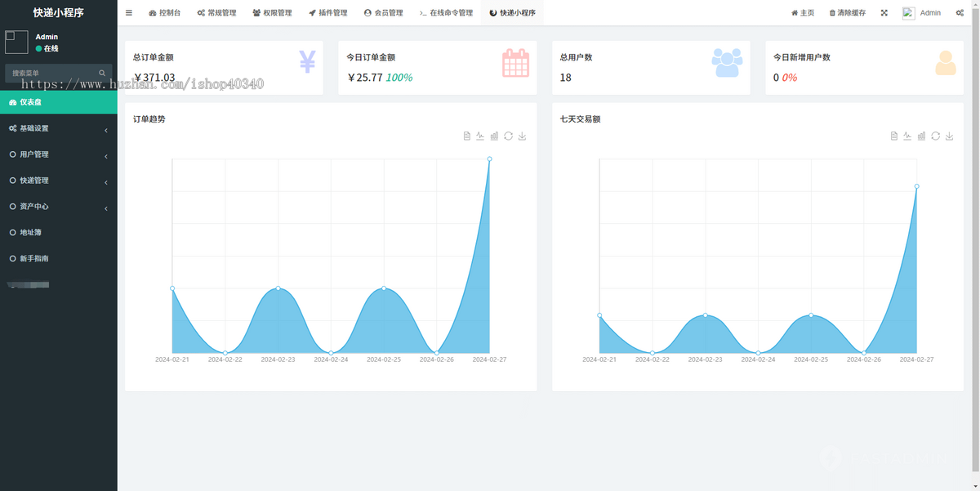The image size is (980, 491).
Task: Click the 控制台 tab dashboard icon
Action: [x=153, y=13]
